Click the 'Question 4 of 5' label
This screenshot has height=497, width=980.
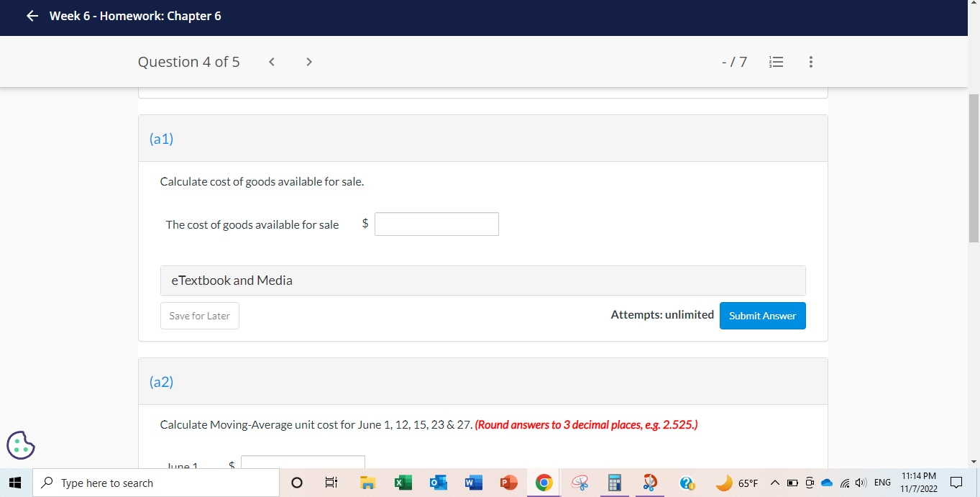coord(189,62)
